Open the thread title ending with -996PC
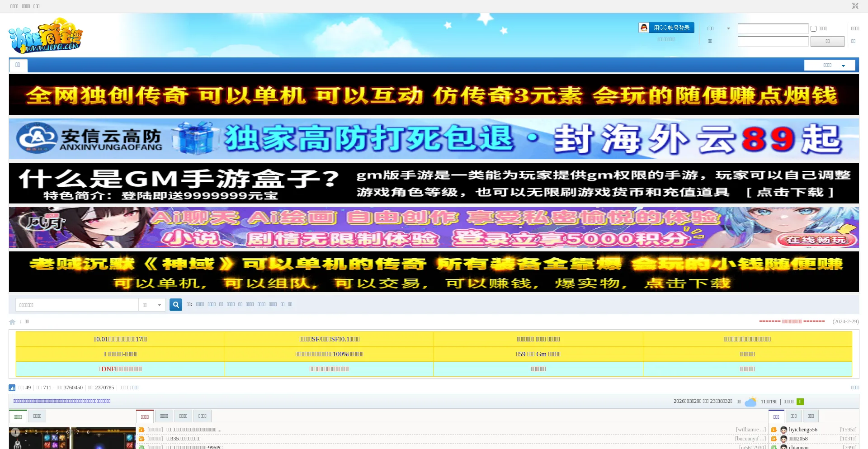868x449 pixels. tap(194, 447)
